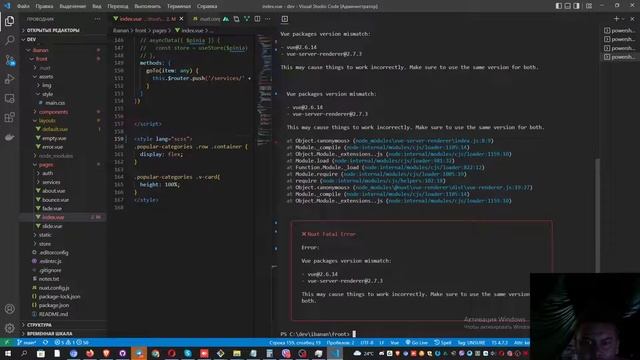Open Windows Start menu
The width and height of the screenshot is (640, 360).
point(7,353)
